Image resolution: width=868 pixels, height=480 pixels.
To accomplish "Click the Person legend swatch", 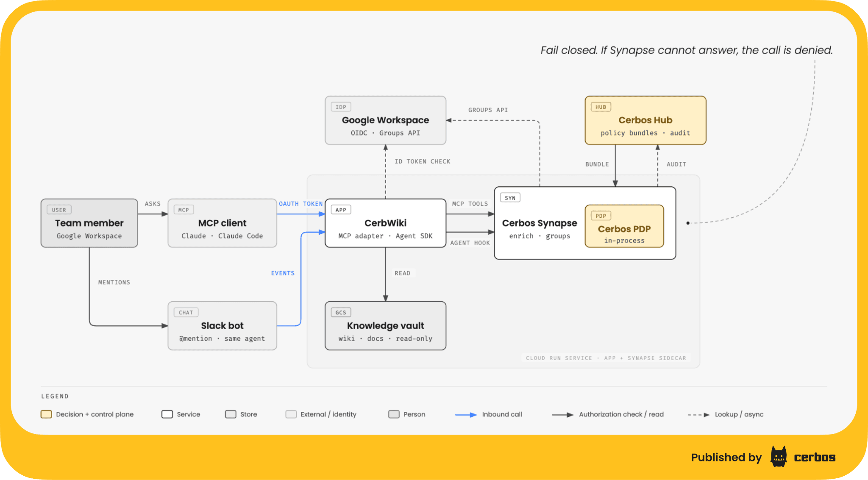I will click(x=394, y=414).
